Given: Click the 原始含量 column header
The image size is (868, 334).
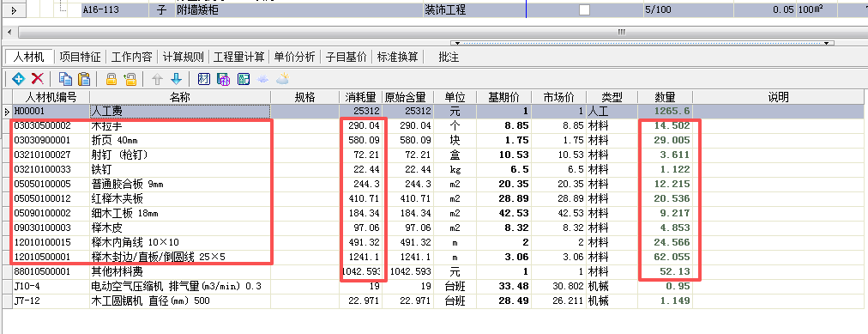Looking at the screenshot, I should pyautogui.click(x=408, y=97).
